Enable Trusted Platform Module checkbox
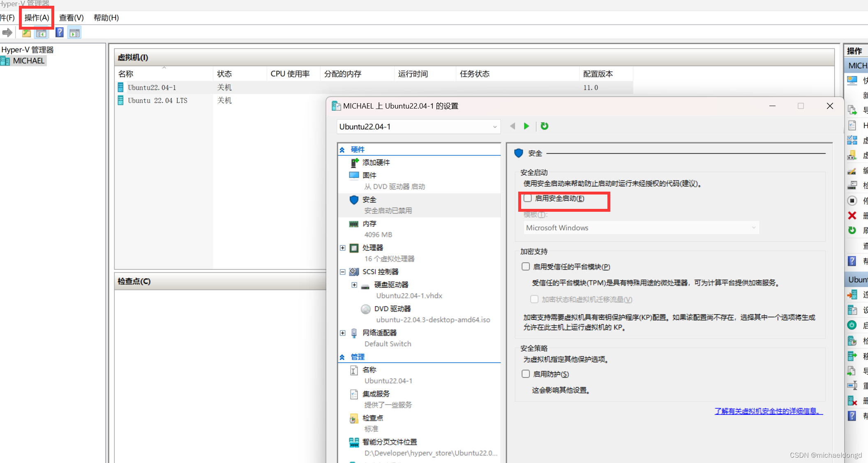This screenshot has width=868, height=463. 526,266
